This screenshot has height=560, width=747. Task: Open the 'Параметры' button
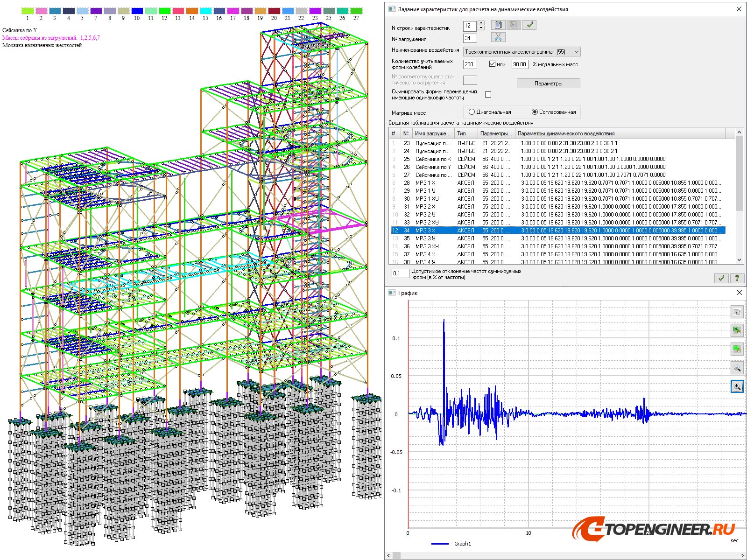(x=548, y=84)
